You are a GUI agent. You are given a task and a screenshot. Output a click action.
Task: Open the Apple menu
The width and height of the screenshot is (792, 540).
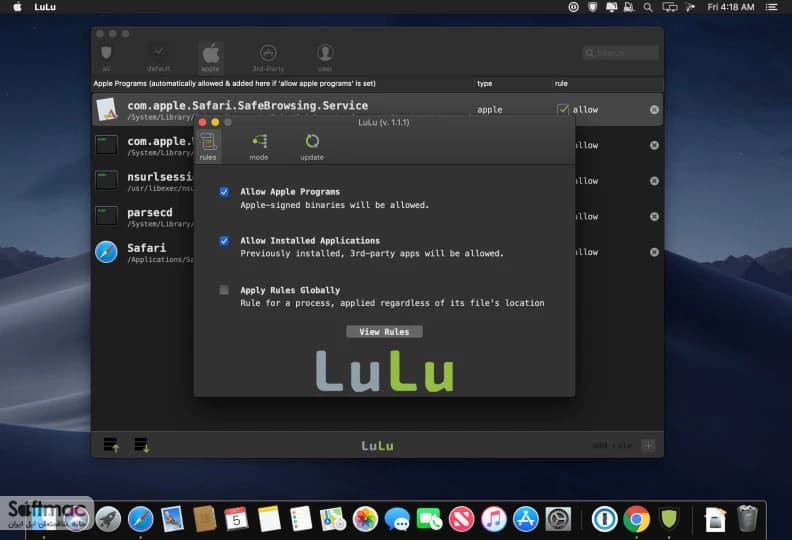17,7
